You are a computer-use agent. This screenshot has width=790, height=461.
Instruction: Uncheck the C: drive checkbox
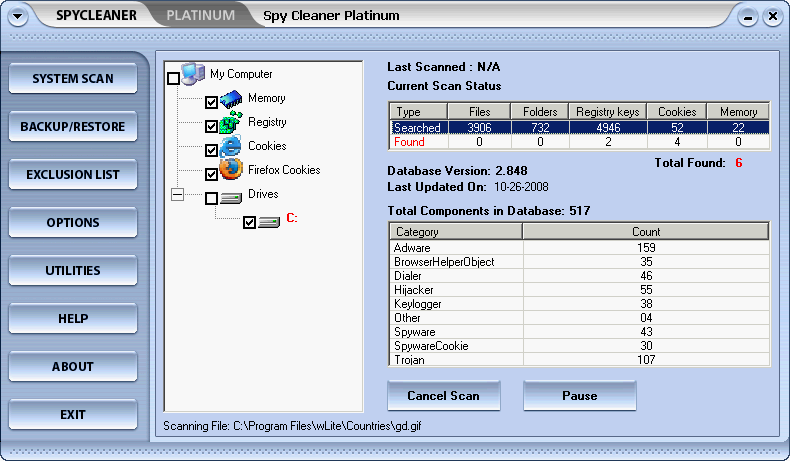[x=249, y=222]
